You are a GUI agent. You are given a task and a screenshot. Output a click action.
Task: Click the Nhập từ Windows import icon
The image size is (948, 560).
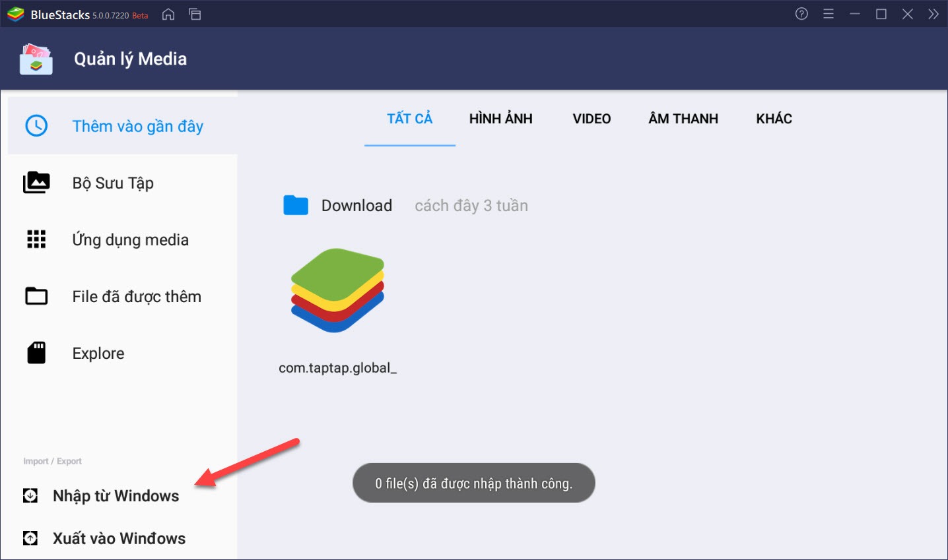point(30,495)
